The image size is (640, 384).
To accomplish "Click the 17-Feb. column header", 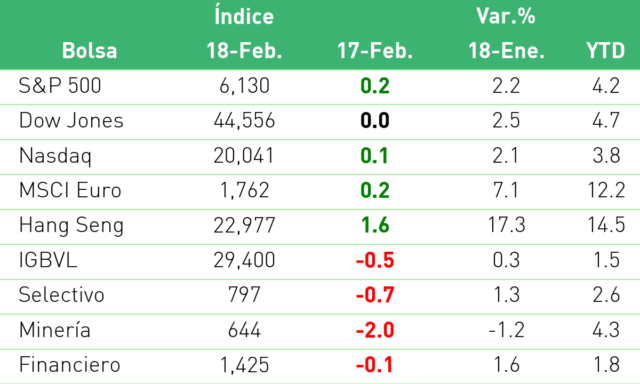I will coord(375,51).
